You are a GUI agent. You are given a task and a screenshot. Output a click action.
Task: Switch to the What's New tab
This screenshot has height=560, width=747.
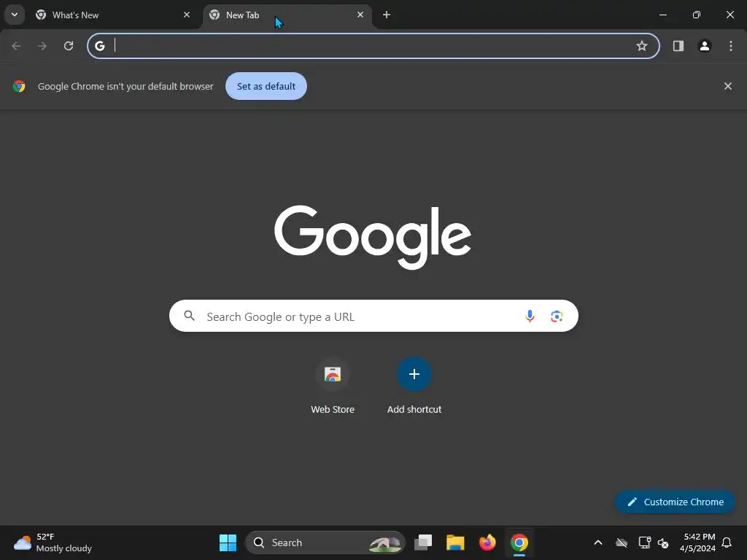tap(113, 15)
